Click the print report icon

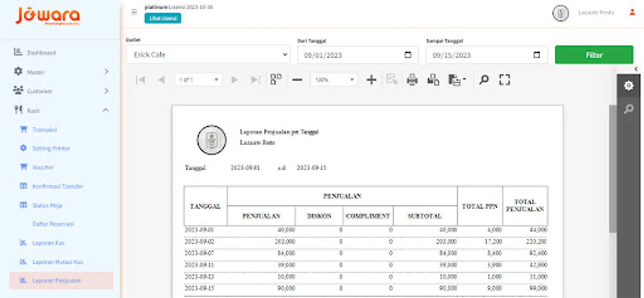pos(412,80)
